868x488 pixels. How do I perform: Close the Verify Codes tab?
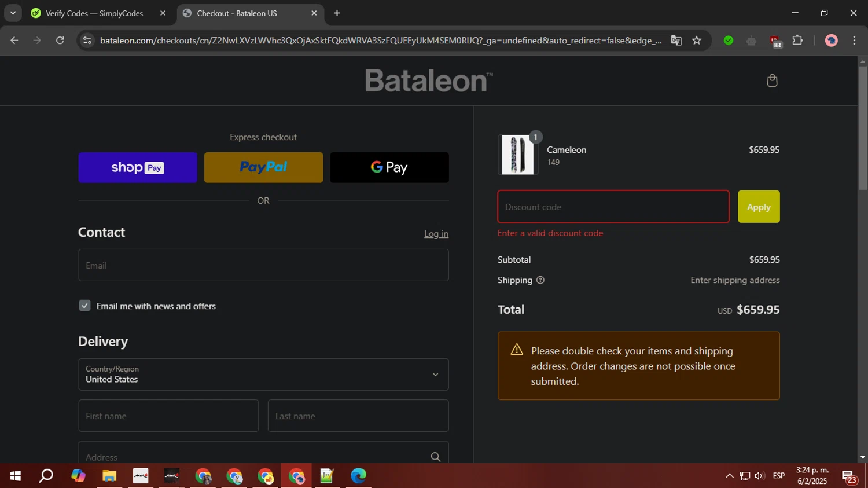pos(163,13)
